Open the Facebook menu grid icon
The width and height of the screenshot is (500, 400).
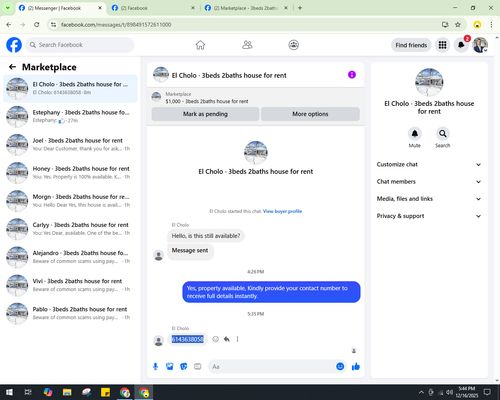tap(442, 45)
